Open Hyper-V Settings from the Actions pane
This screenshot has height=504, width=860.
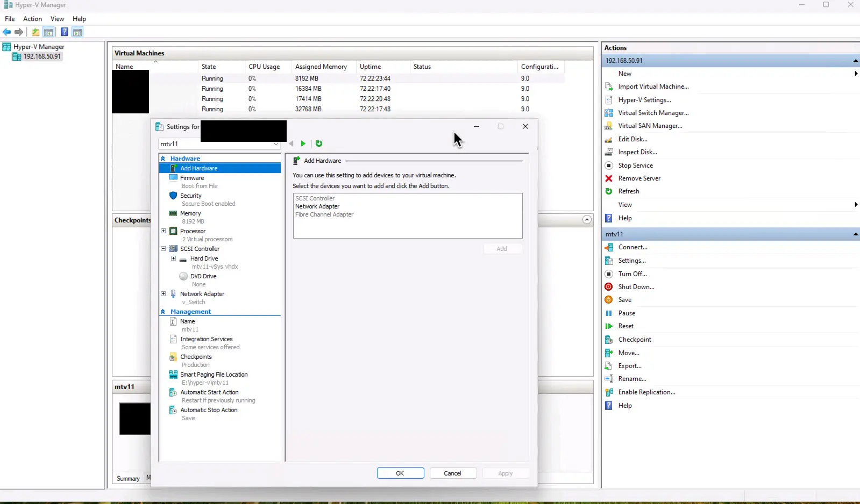coord(644,100)
